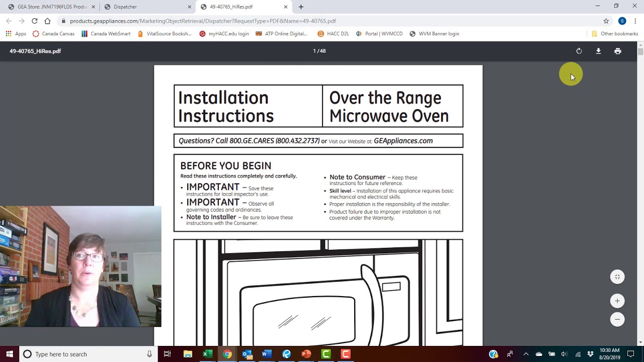Viewport: 644px width, 362px height.
Task: Open the Chrome three-dot menu
Action: pos(635,21)
